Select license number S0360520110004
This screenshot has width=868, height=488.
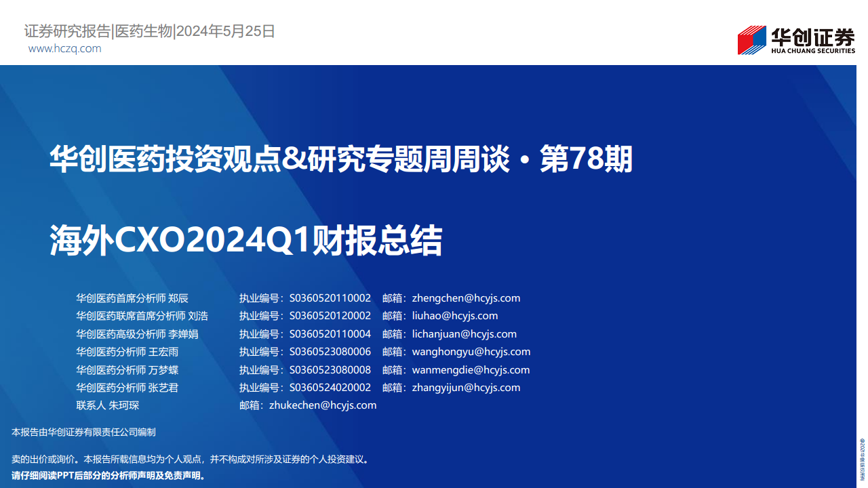tap(330, 334)
